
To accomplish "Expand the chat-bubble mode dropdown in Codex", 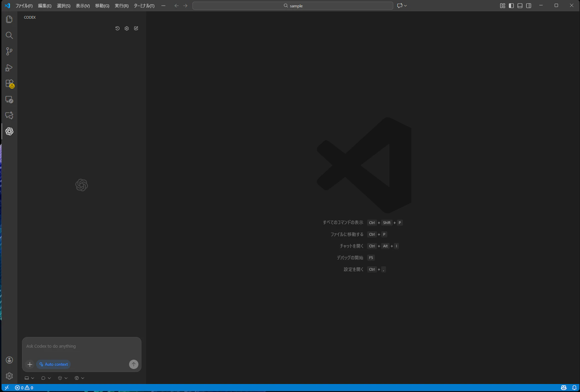I will (x=46, y=378).
